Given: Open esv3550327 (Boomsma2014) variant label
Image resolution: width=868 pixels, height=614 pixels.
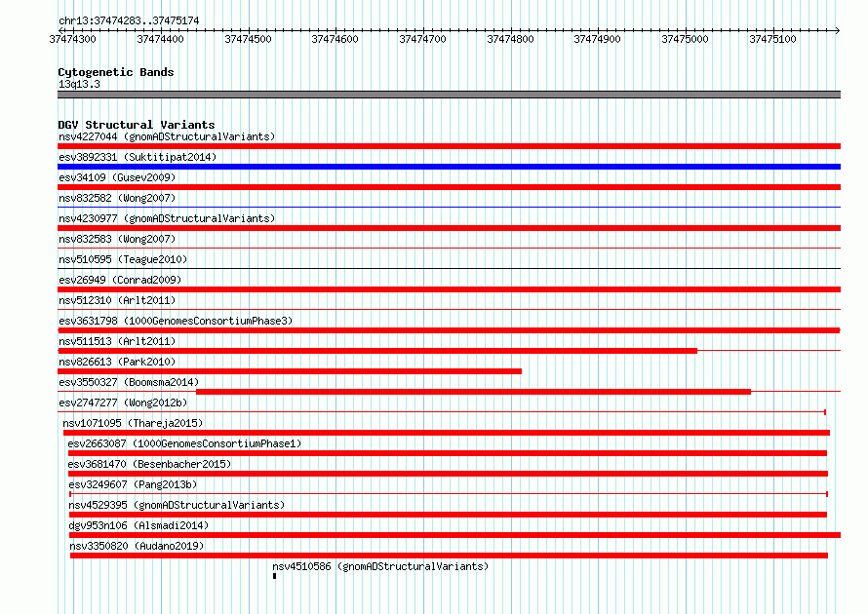Looking at the screenshot, I should [x=129, y=382].
